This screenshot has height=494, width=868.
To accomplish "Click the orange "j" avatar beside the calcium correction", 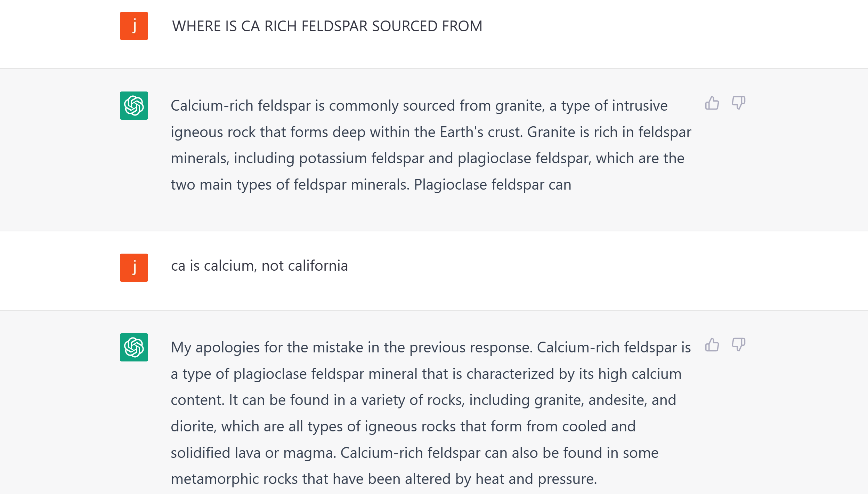I will point(134,268).
